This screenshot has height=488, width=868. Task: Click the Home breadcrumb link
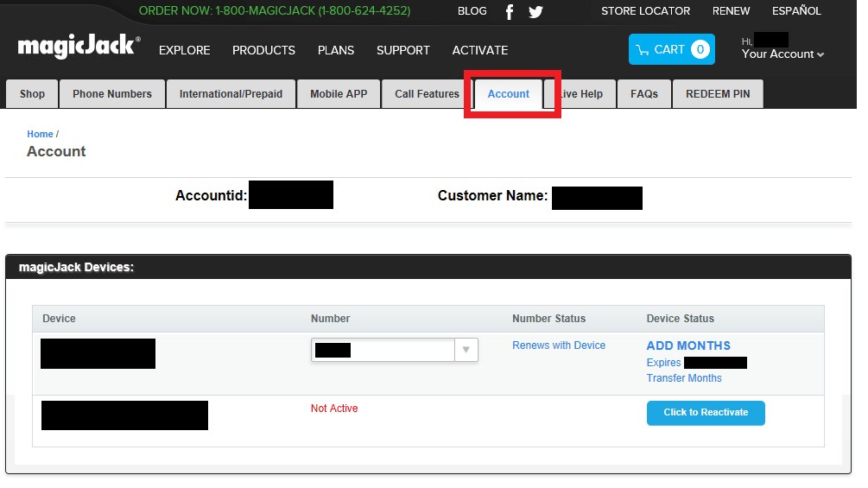40,134
